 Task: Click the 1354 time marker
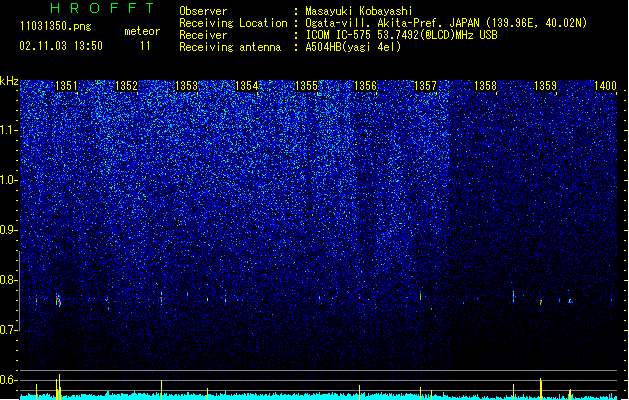(246, 86)
